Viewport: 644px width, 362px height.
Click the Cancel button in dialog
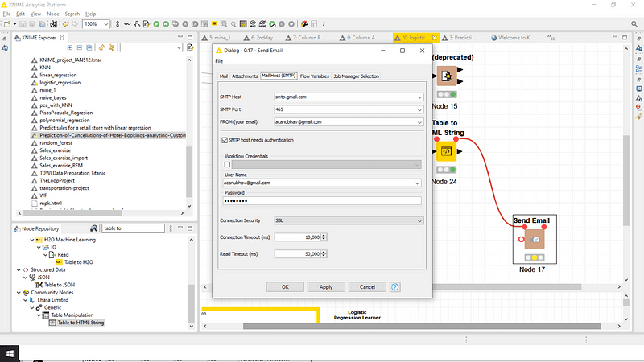click(x=367, y=287)
